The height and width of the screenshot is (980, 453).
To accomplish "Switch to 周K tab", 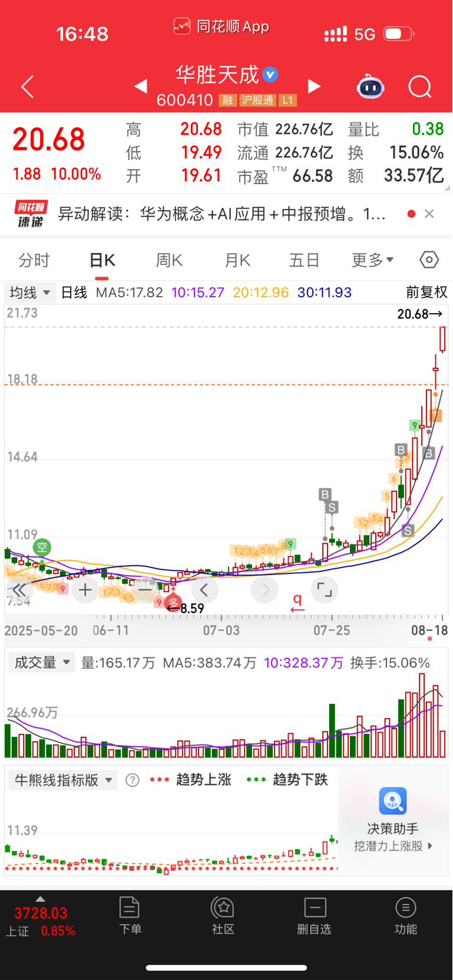I will 170,260.
